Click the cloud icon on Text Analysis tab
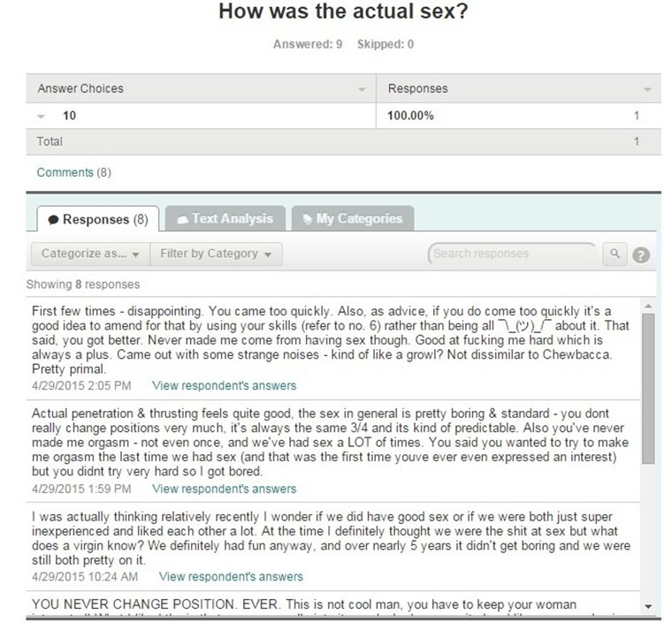This screenshot has height=630, width=672. click(x=182, y=219)
